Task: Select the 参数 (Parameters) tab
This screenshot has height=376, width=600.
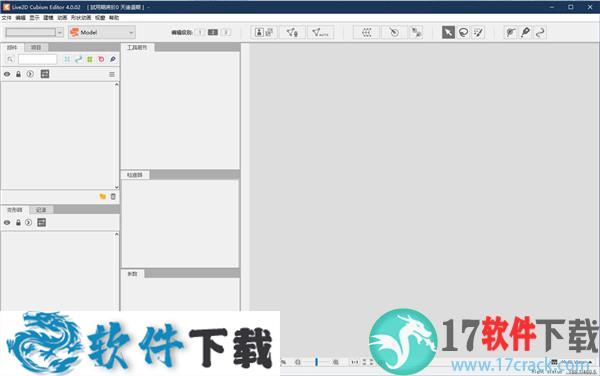Action: (x=132, y=273)
